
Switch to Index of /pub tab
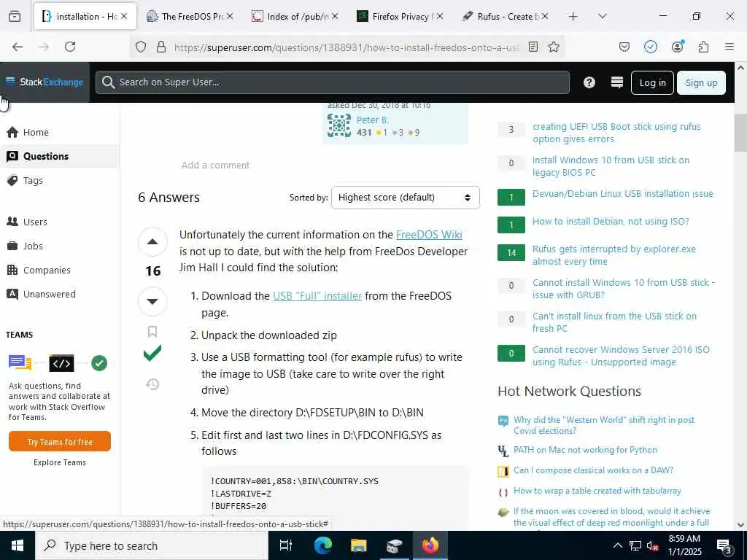point(295,16)
